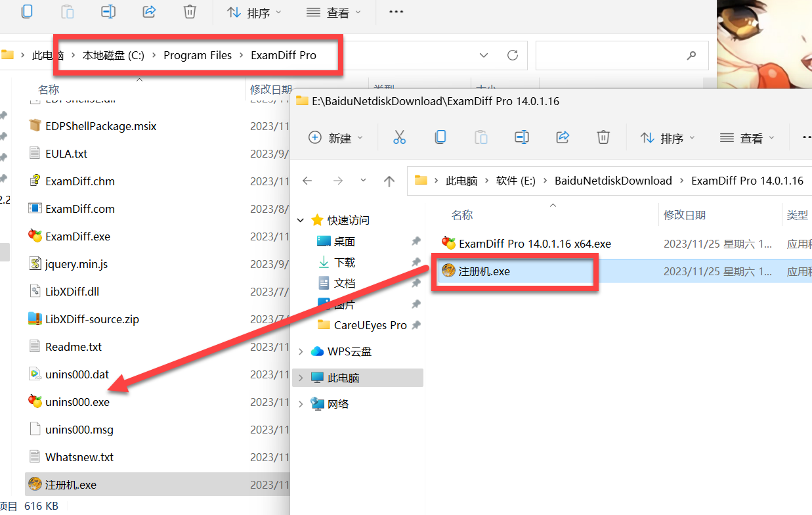Open the 新建 dropdown button
The height and width of the screenshot is (515, 812).
pos(335,138)
